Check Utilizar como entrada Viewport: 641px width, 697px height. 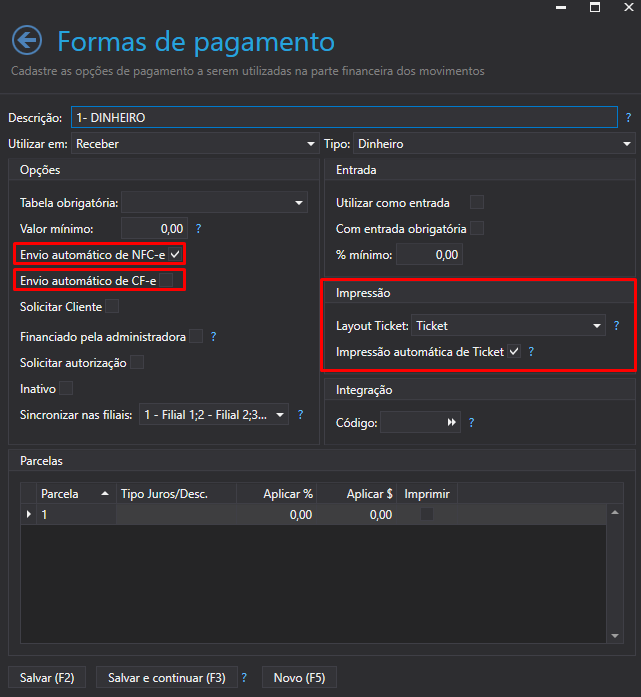[477, 202]
